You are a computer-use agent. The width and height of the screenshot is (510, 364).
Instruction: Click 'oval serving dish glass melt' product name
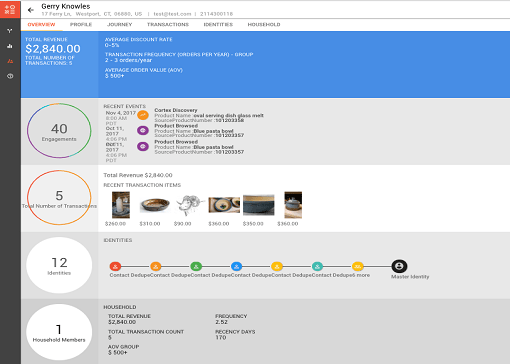228,115
